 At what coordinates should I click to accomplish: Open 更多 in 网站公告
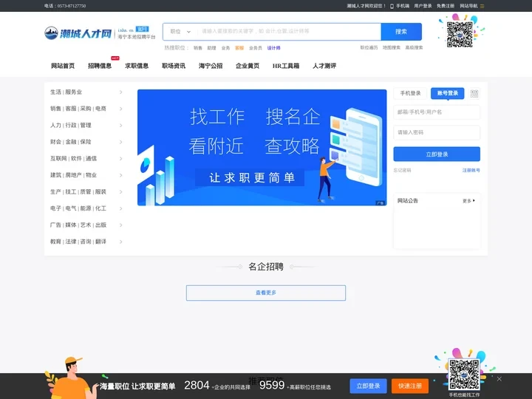tap(468, 201)
